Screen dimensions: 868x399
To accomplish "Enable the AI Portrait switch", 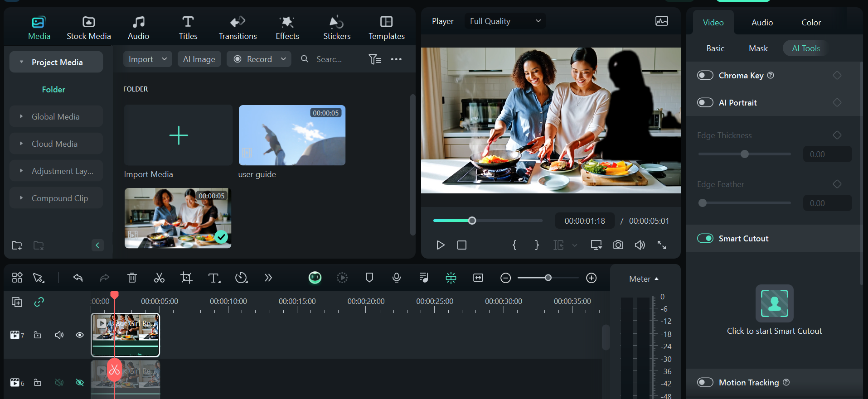I will tap(705, 102).
